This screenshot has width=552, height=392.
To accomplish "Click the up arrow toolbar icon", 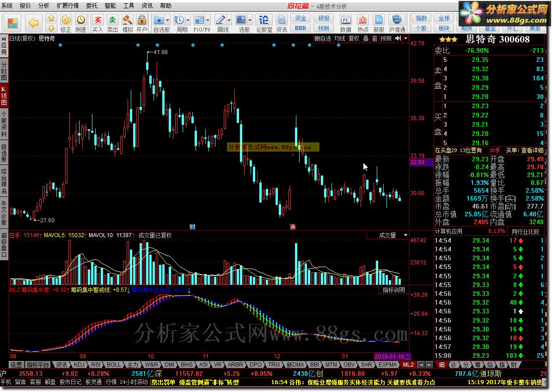I will click(51, 18).
